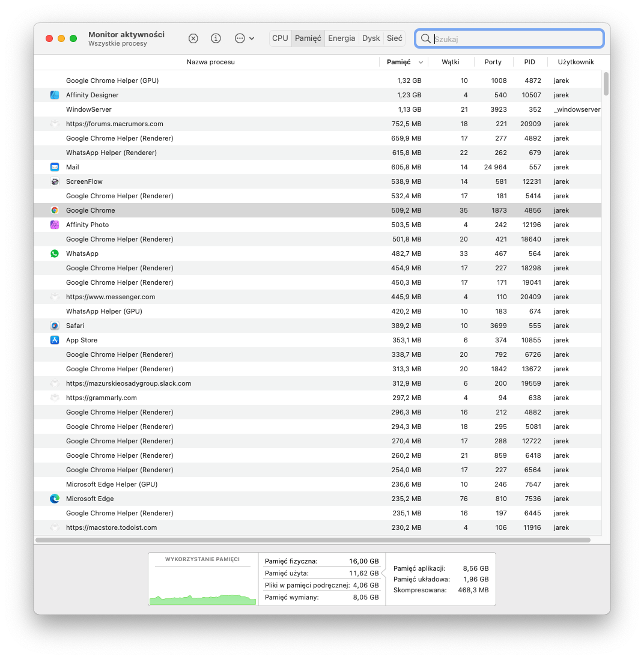Viewport: 644px width, 659px height.
Task: Sort by Pamięć column header
Action: coord(398,62)
